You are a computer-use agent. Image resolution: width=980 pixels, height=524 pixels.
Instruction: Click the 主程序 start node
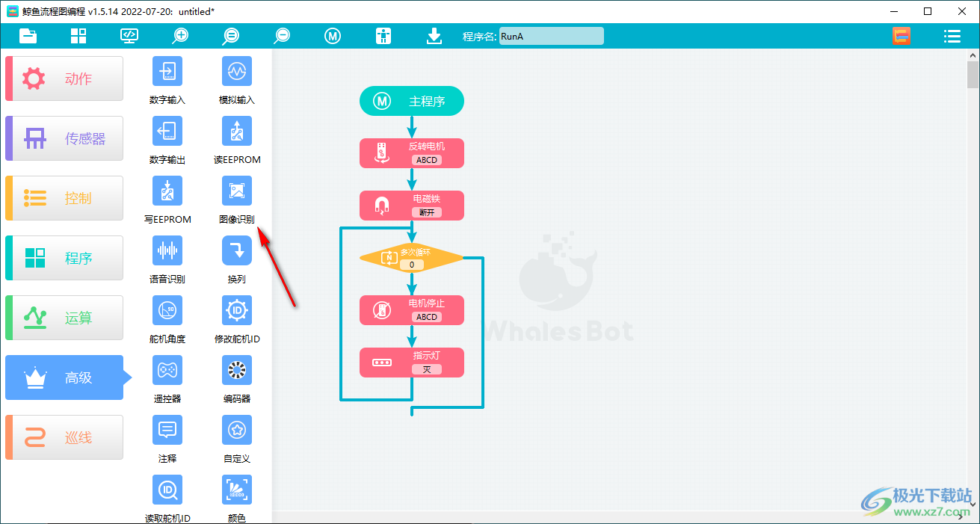411,101
